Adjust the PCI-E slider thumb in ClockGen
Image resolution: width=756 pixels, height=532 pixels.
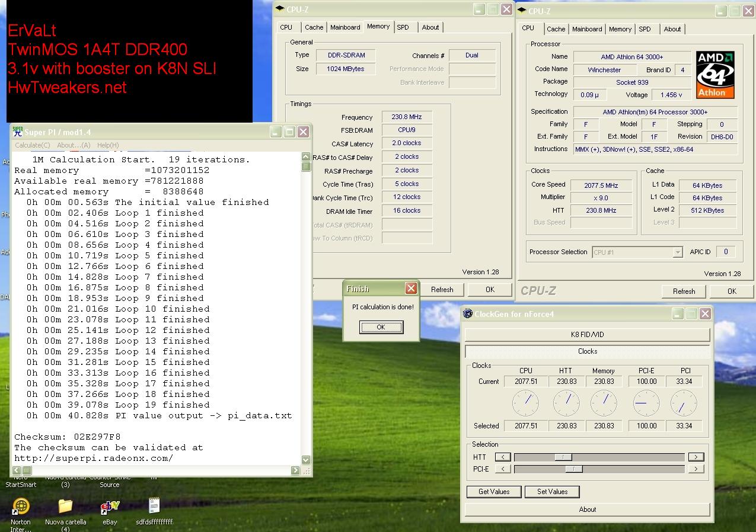pos(573,469)
